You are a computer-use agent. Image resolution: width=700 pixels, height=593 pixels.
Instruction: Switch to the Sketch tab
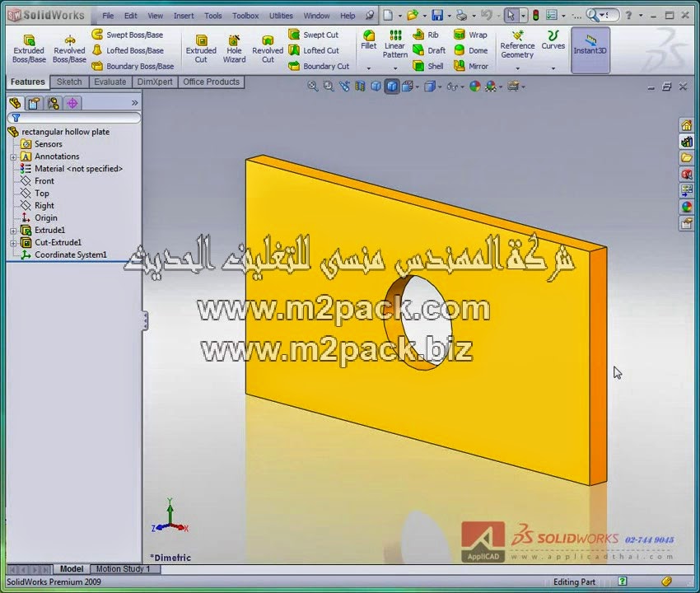tap(69, 82)
